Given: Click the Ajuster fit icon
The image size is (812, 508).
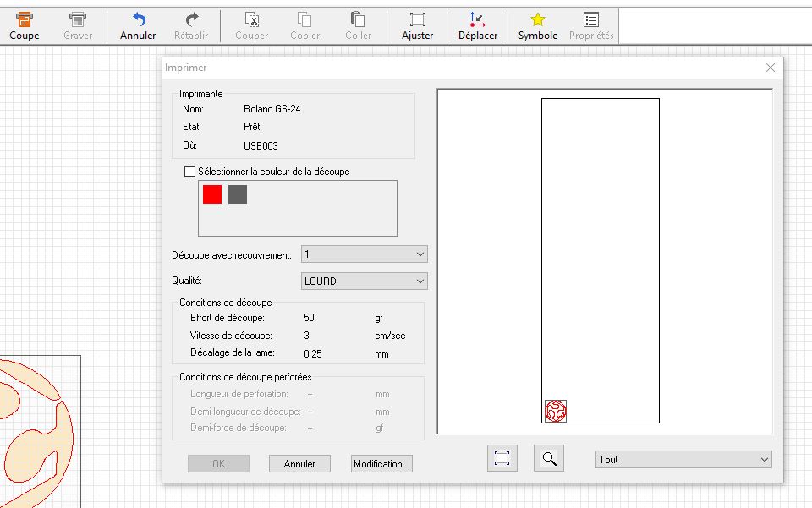Looking at the screenshot, I should [417, 20].
